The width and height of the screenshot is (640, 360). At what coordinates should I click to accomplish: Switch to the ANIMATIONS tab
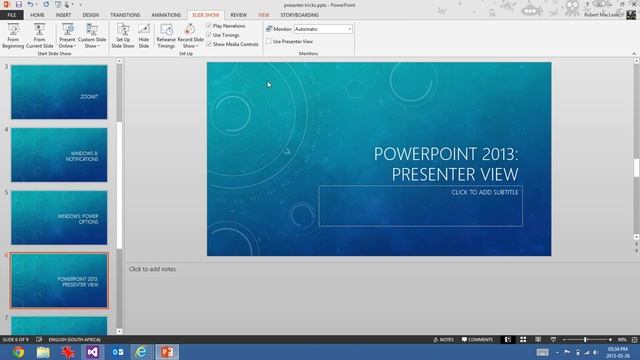pos(166,15)
